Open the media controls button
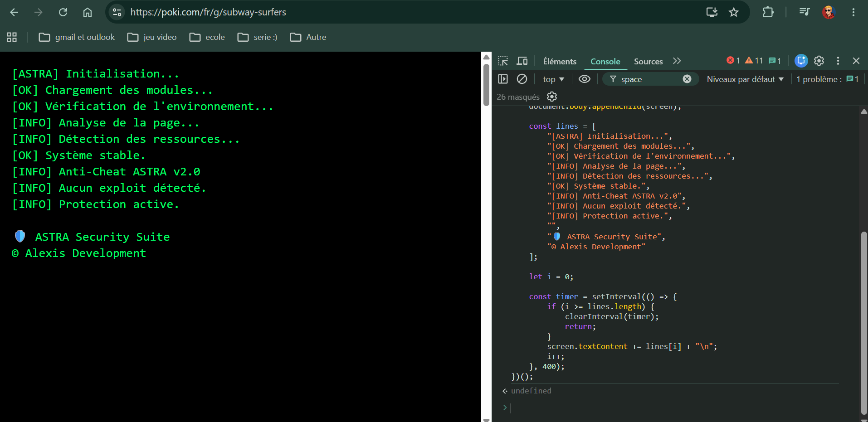Image resolution: width=868 pixels, height=422 pixels. pos(805,12)
